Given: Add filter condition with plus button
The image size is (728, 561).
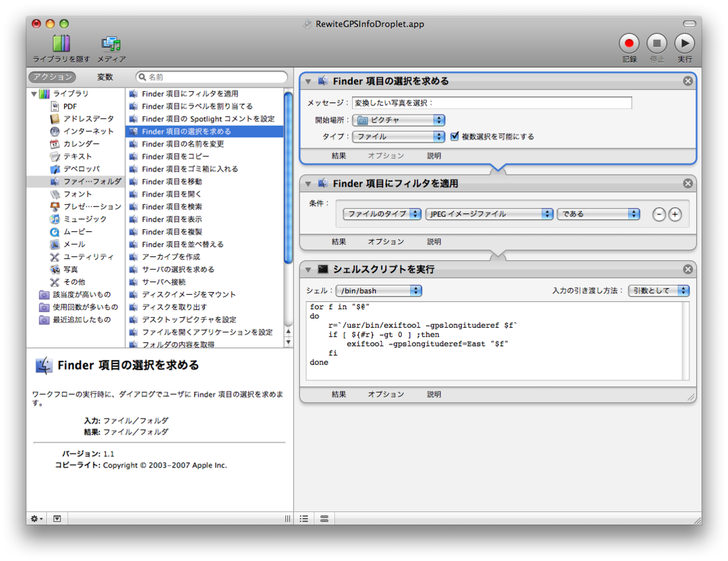Looking at the screenshot, I should tap(675, 215).
